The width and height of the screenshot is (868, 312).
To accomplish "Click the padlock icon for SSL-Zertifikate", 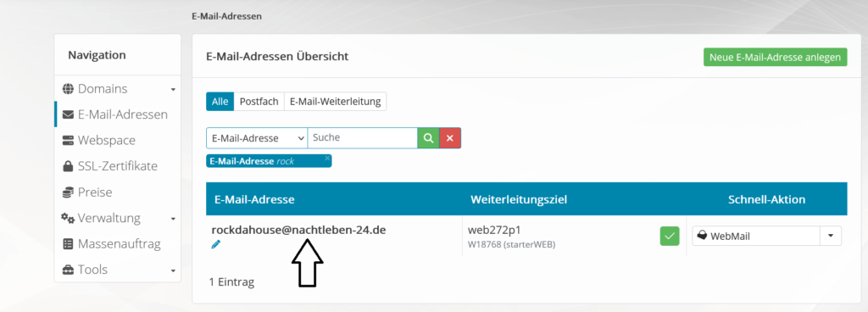I will coord(68,166).
